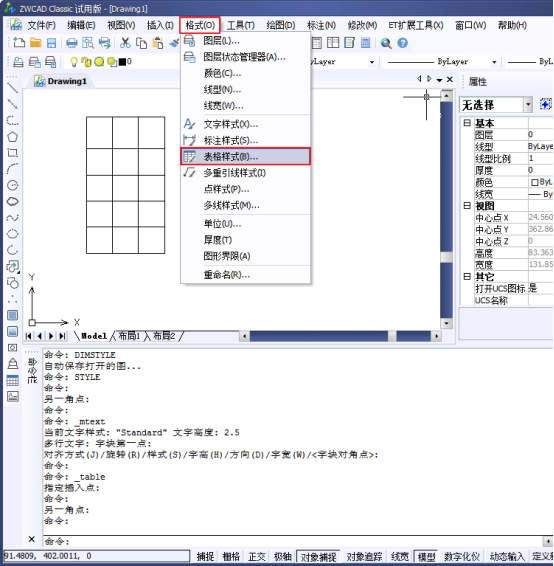Select the Polygon tool
The width and height of the screenshot is (554, 566).
coord(12,137)
